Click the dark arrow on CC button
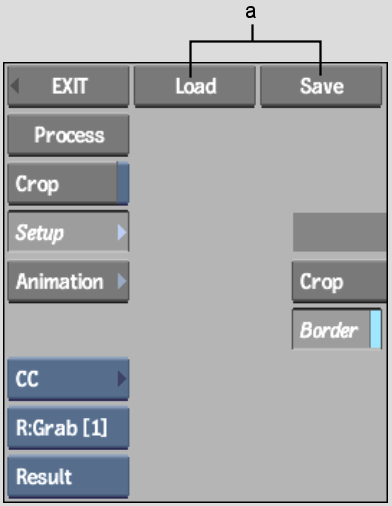 pos(122,379)
